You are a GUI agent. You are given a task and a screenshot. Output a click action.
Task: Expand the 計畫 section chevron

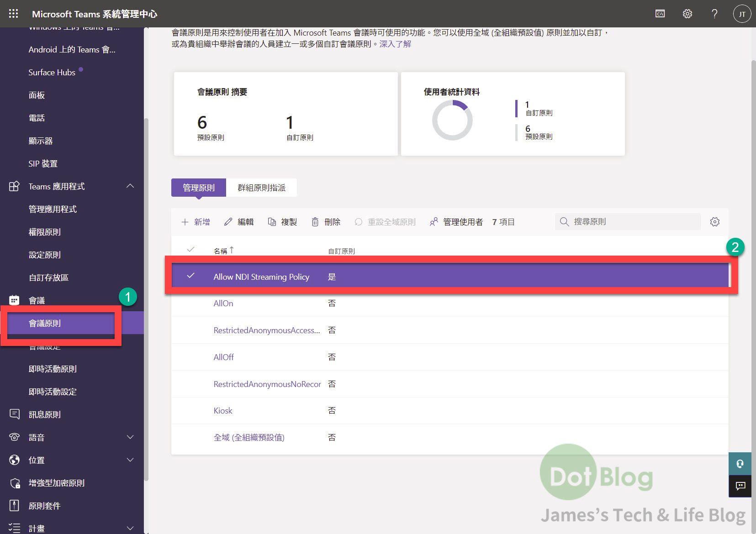pos(130,528)
